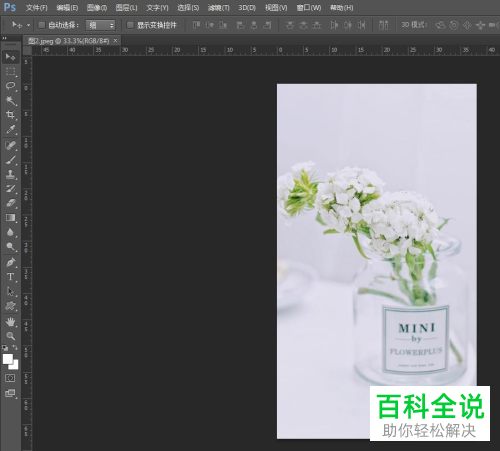Select the Move tool in the toolbox

point(10,57)
